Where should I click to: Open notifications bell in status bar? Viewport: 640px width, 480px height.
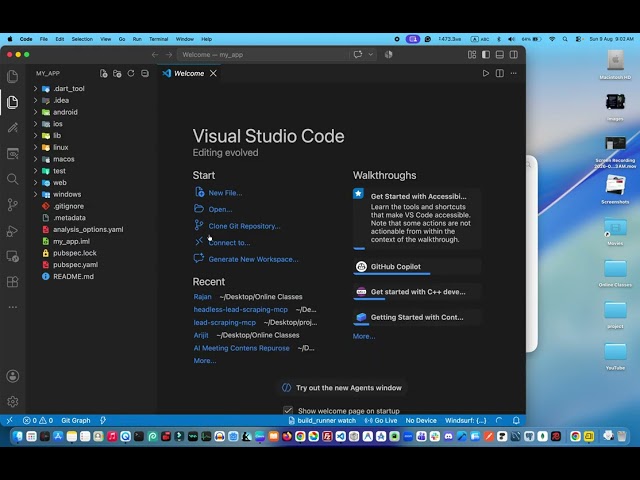pyautogui.click(x=516, y=420)
